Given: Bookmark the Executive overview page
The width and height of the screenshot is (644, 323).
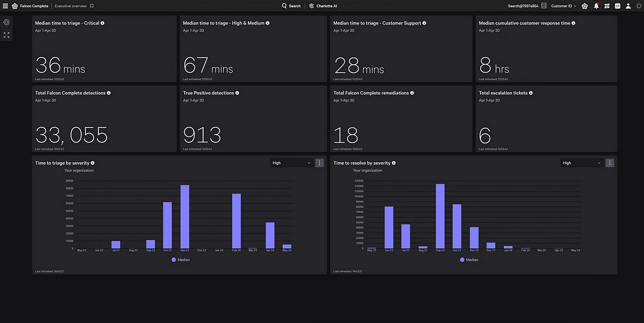Looking at the screenshot, I should point(92,6).
